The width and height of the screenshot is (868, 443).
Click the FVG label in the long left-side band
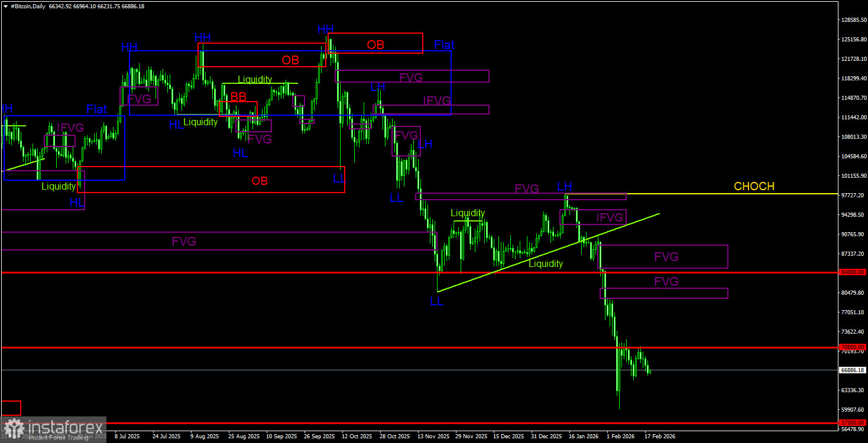coord(184,242)
